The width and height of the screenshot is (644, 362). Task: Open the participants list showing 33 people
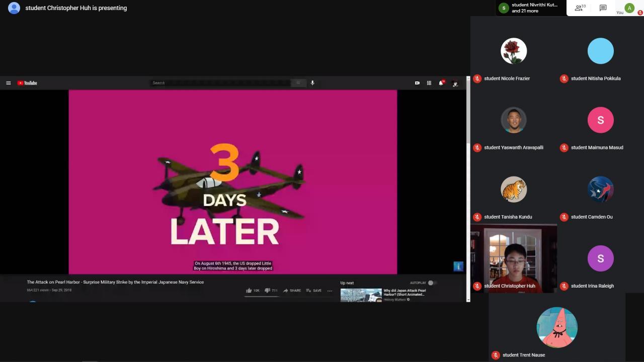click(x=581, y=8)
